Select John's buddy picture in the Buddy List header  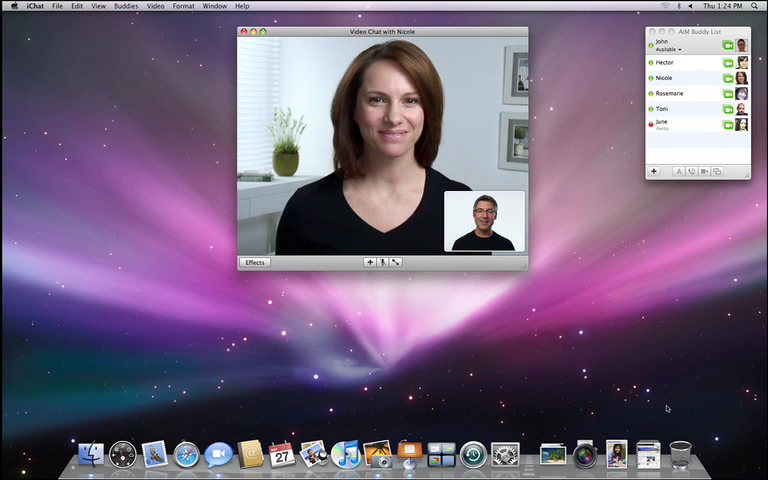[742, 46]
